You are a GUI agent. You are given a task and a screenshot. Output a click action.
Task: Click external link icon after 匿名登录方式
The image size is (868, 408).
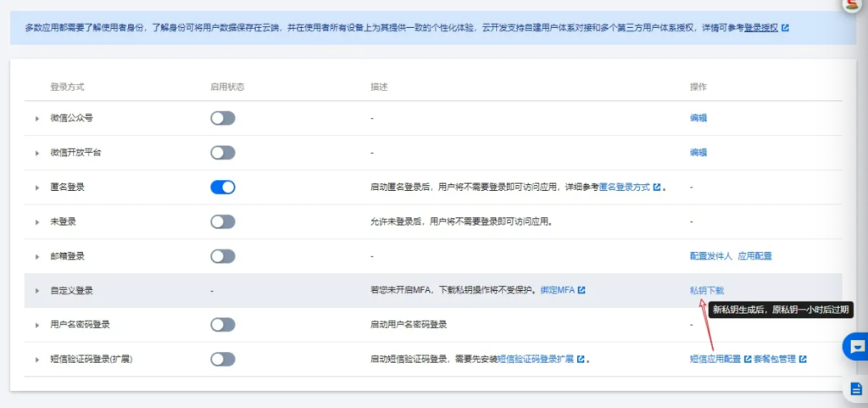pyautogui.click(x=658, y=187)
